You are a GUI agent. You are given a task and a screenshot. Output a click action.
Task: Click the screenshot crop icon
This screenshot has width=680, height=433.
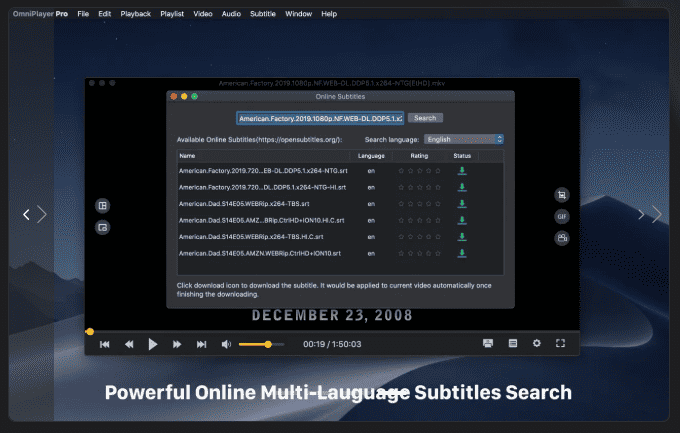click(x=562, y=195)
